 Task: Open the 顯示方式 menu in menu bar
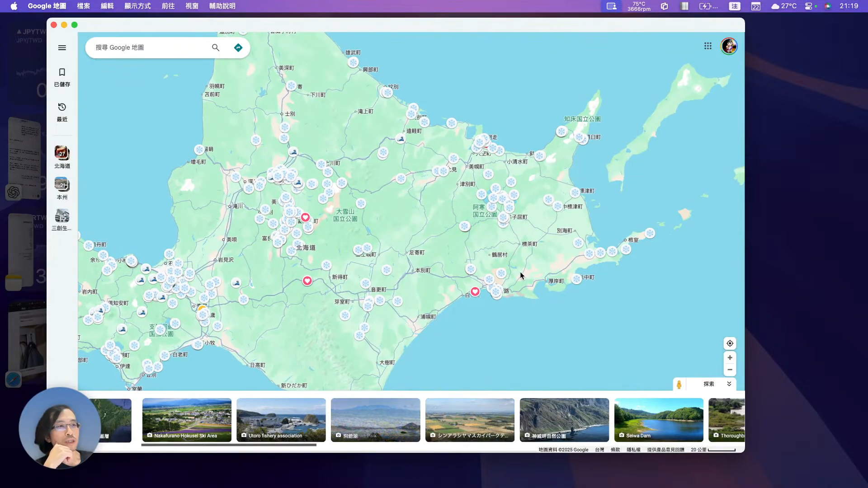(x=137, y=6)
